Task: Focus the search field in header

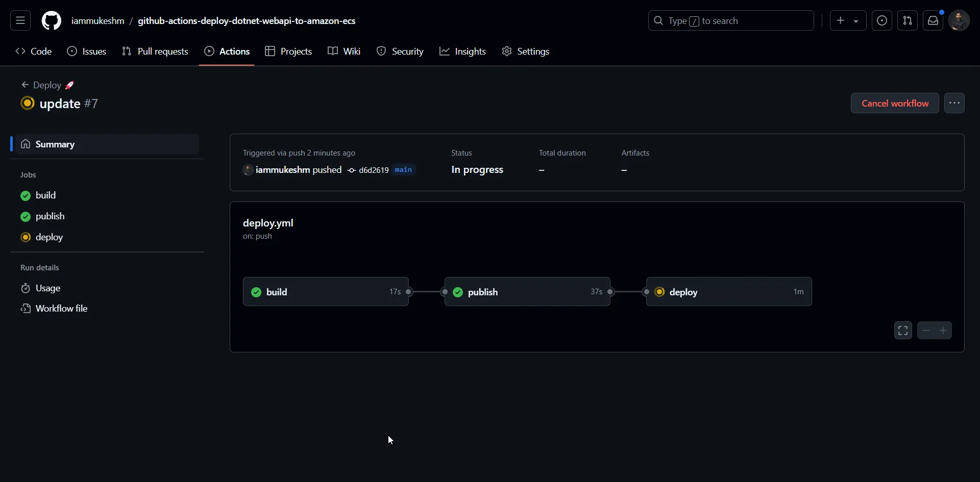Action: 730,21
